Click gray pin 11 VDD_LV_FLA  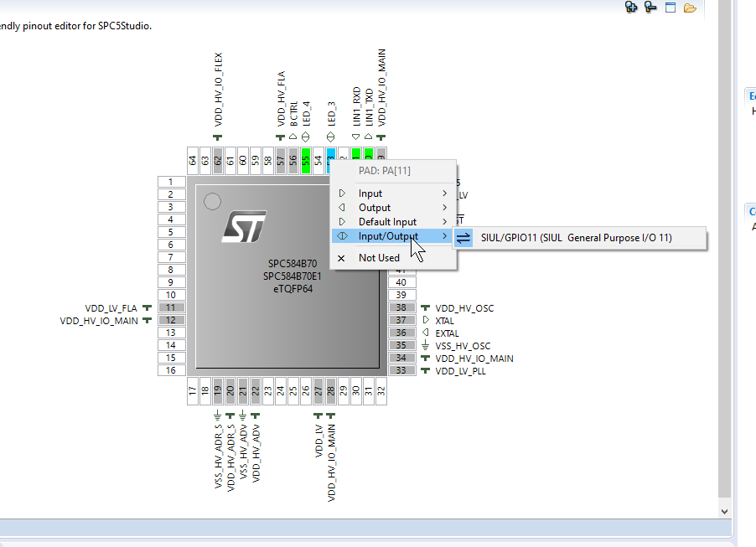pos(171,307)
